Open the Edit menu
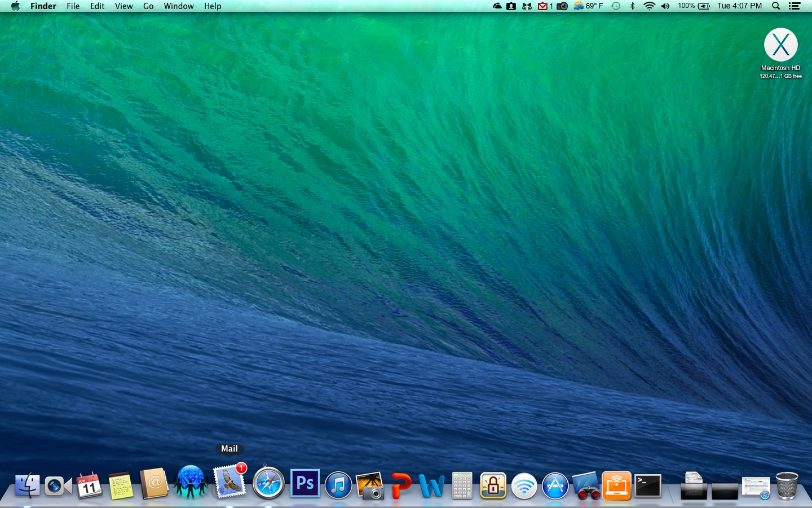The image size is (812, 508). (98, 6)
